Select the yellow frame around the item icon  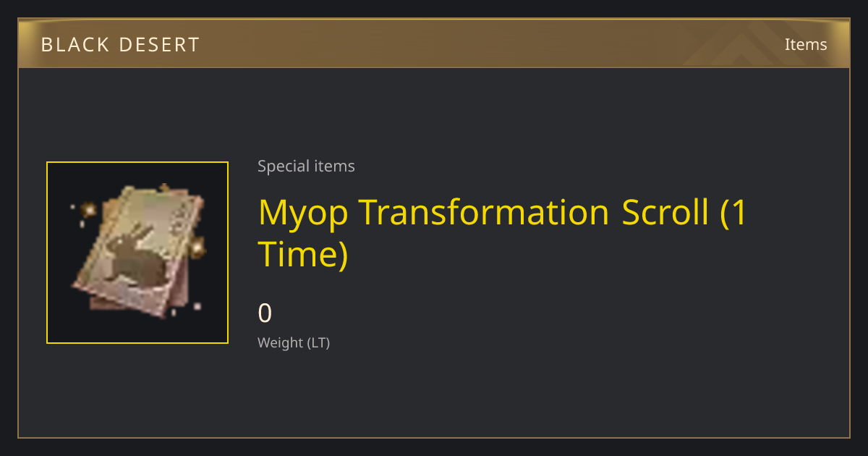click(137, 253)
